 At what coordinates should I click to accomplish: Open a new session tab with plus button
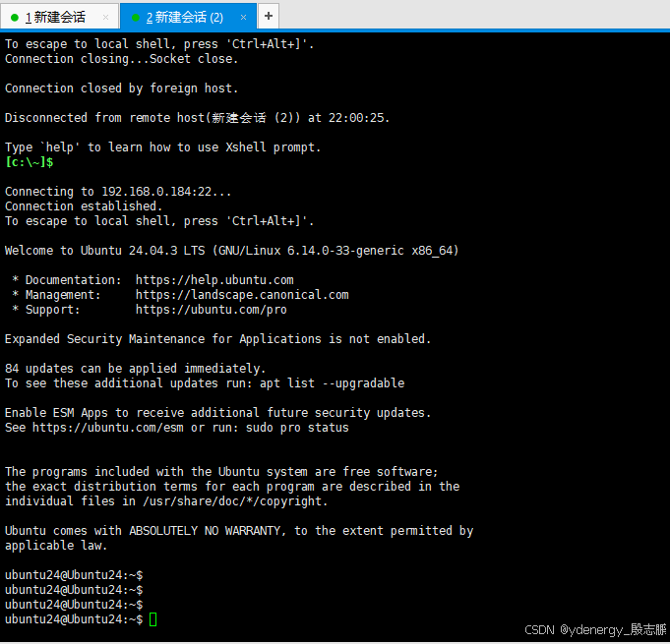pyautogui.click(x=269, y=17)
